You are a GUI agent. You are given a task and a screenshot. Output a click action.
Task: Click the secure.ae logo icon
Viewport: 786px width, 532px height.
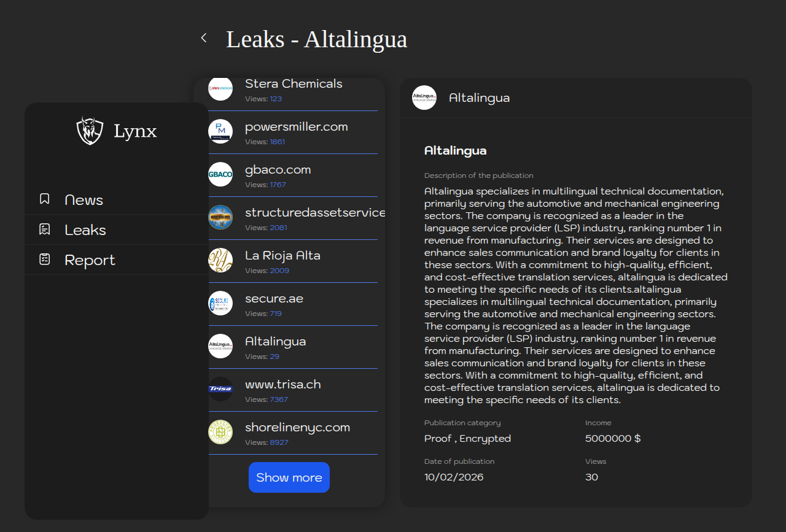220,303
